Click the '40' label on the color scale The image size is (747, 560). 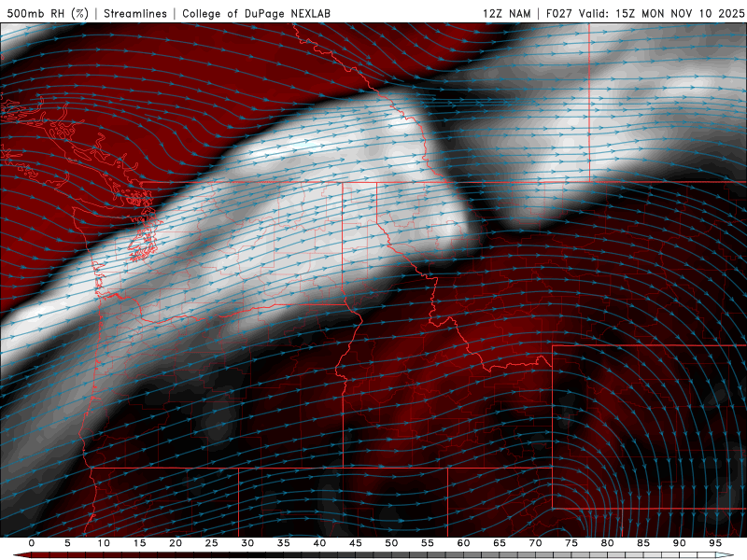point(319,543)
